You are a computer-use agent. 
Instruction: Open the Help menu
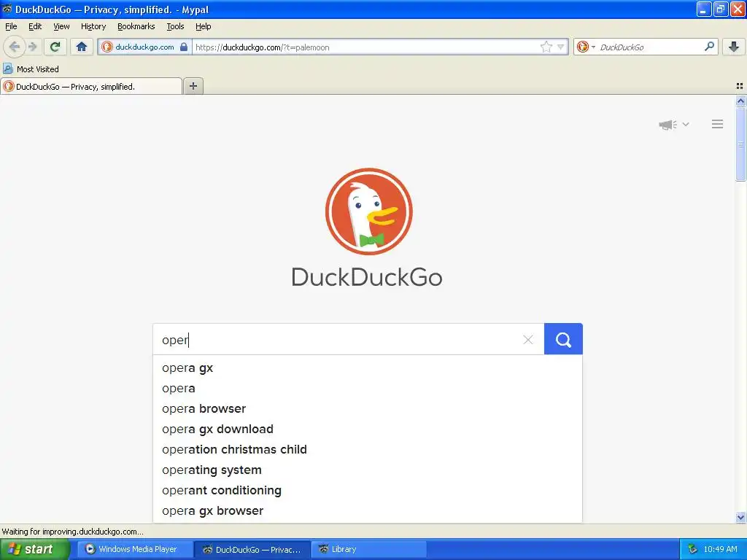tap(203, 26)
